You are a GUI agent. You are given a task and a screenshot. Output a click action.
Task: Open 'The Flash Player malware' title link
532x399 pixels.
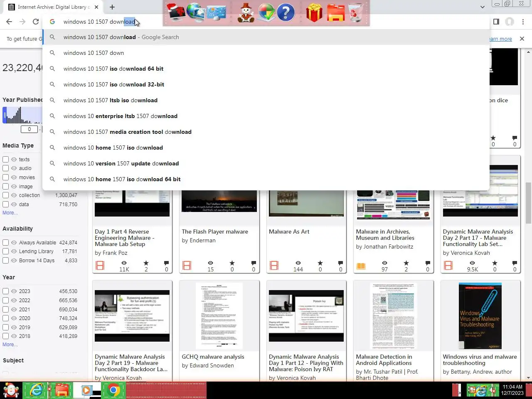215,232
